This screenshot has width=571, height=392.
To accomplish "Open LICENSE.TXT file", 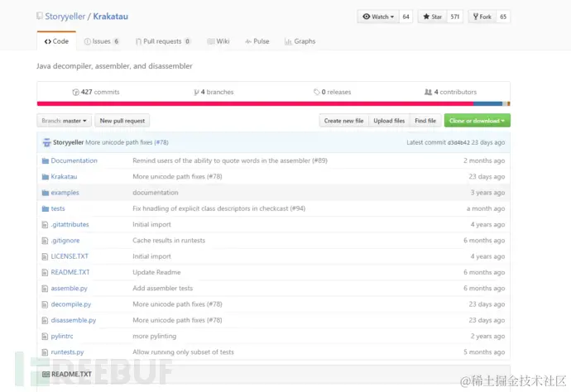I will (70, 256).
